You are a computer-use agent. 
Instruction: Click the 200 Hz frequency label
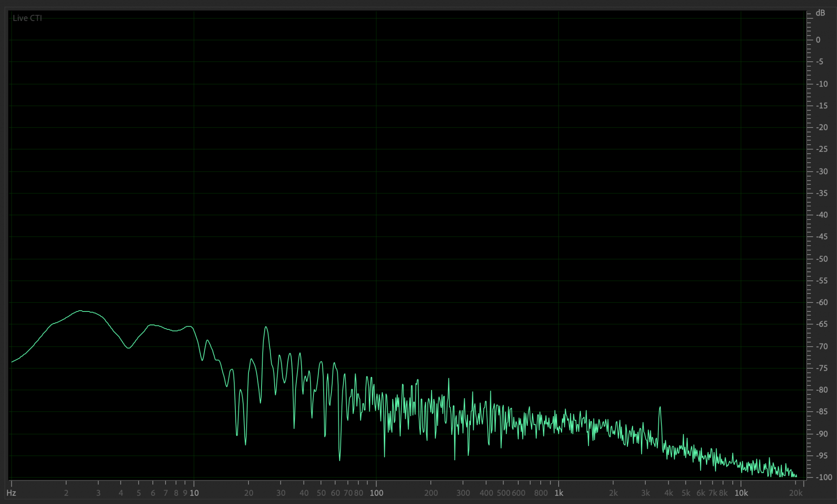click(x=431, y=493)
